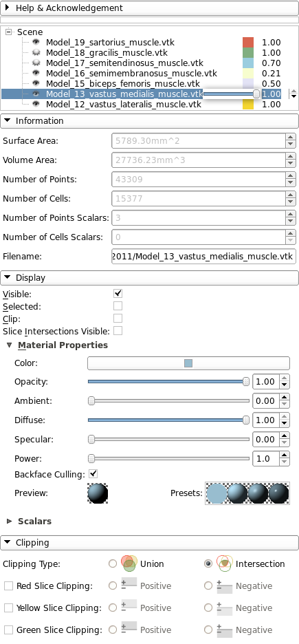The height and width of the screenshot is (644, 299).
Task: Open the material Color picker bar
Action: (188, 363)
